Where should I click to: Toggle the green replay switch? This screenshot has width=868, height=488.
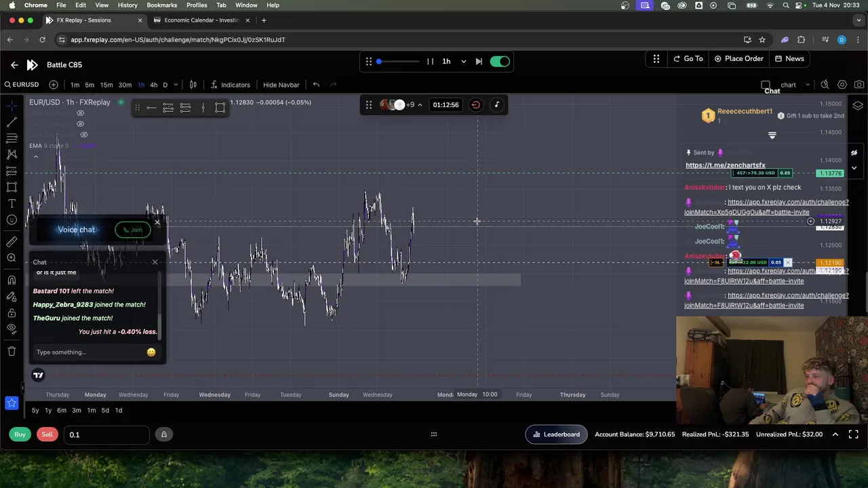[500, 62]
